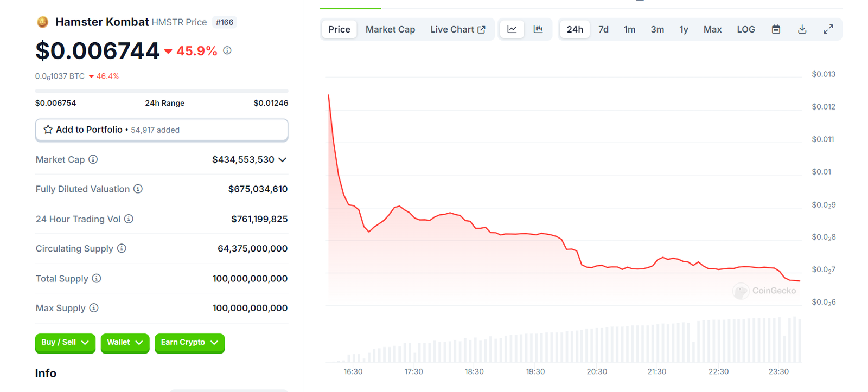
Task: Select the Max time range
Action: [x=712, y=29]
